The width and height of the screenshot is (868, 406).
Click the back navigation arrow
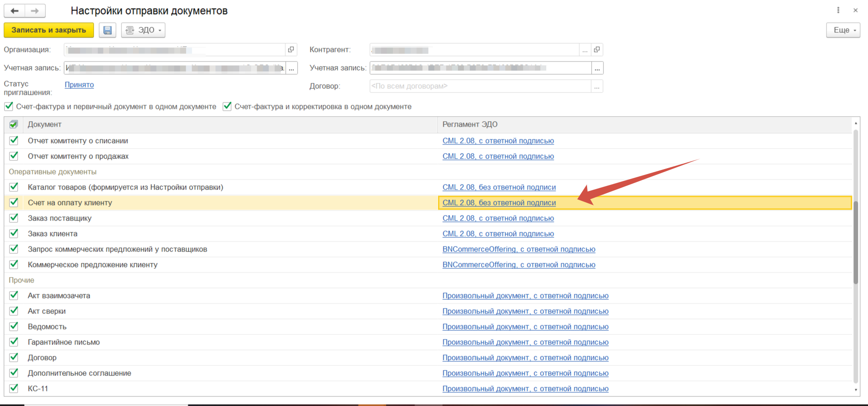coord(15,10)
